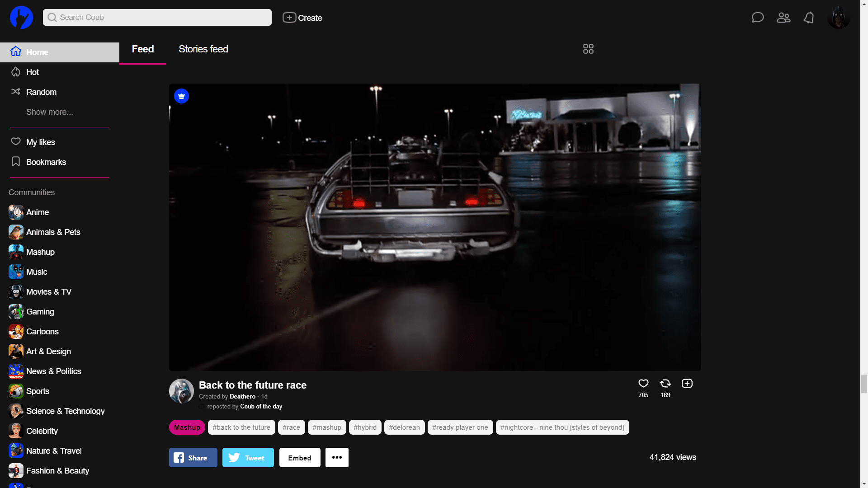This screenshot has width=868, height=488.
Task: Click the Mashup category tag
Action: point(187,427)
